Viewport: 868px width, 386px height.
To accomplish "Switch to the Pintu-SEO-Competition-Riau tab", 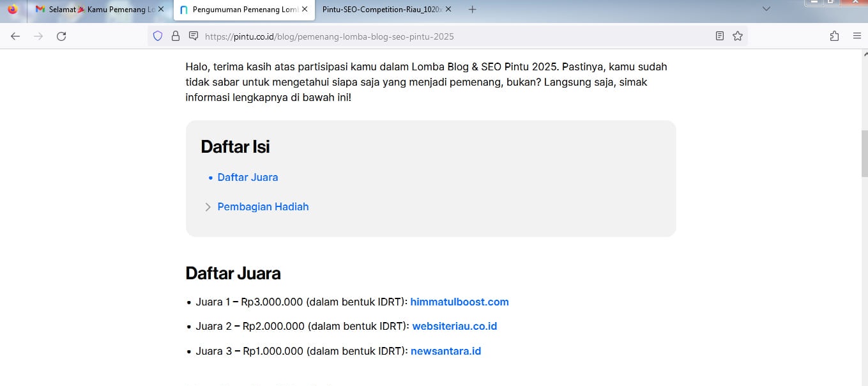I will point(381,10).
